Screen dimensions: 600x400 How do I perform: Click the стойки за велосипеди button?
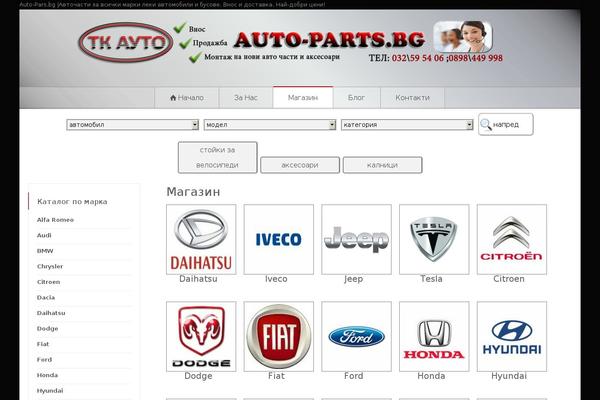pyautogui.click(x=217, y=157)
